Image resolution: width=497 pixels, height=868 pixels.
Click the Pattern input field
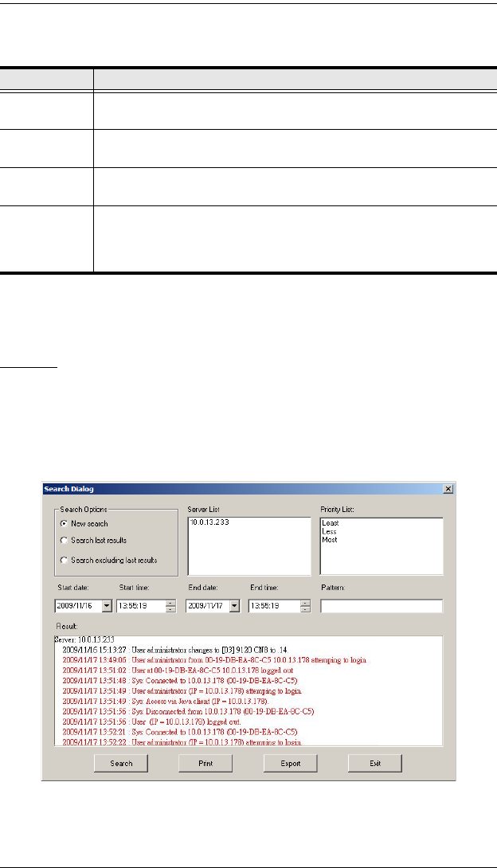click(382, 606)
